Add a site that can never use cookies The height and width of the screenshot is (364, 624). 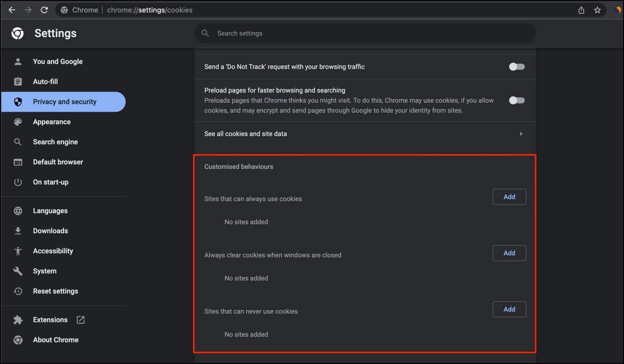click(x=510, y=310)
